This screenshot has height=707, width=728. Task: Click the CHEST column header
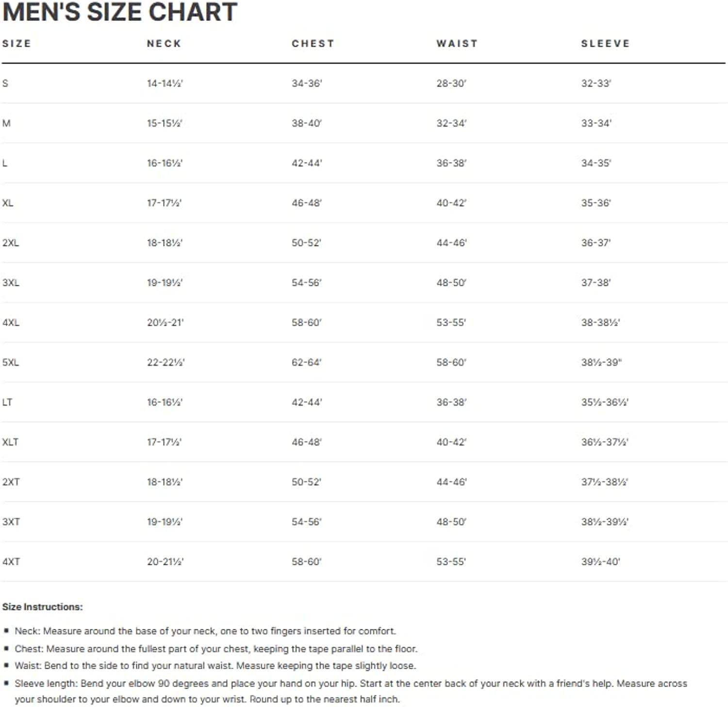coord(313,44)
